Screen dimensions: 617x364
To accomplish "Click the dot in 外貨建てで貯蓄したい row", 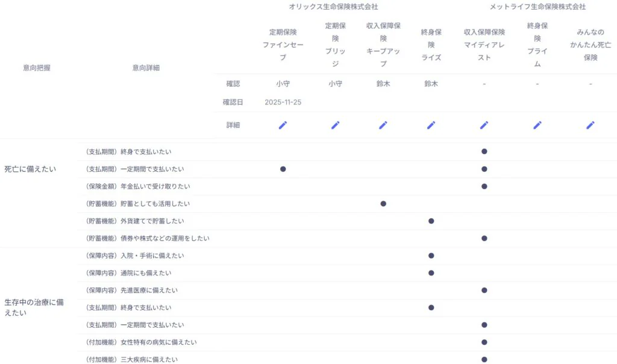I will [431, 221].
